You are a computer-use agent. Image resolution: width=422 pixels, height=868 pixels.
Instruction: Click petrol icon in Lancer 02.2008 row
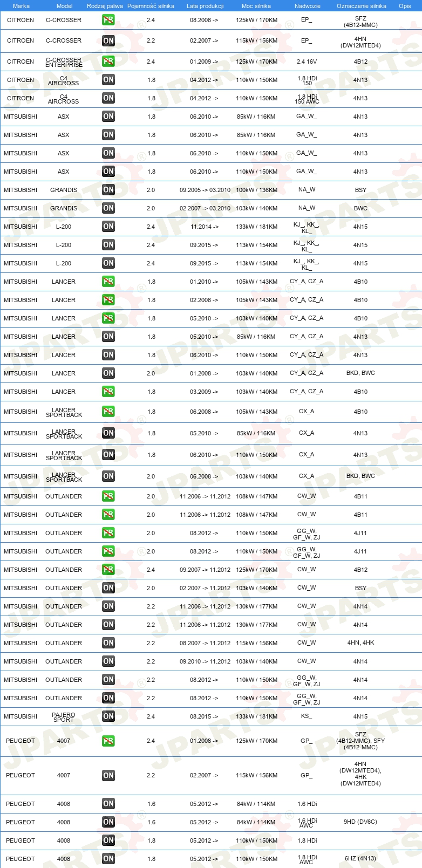(108, 300)
